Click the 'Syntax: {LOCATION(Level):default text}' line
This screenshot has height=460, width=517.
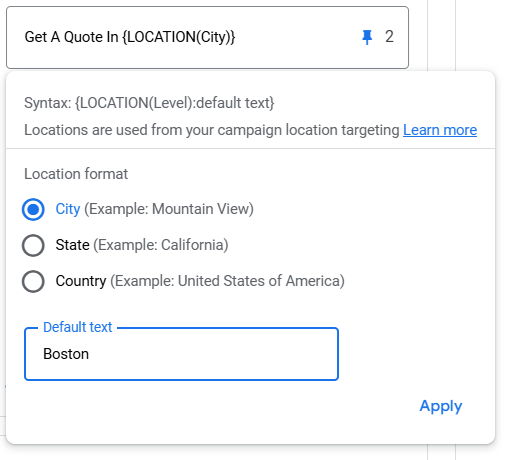point(149,103)
